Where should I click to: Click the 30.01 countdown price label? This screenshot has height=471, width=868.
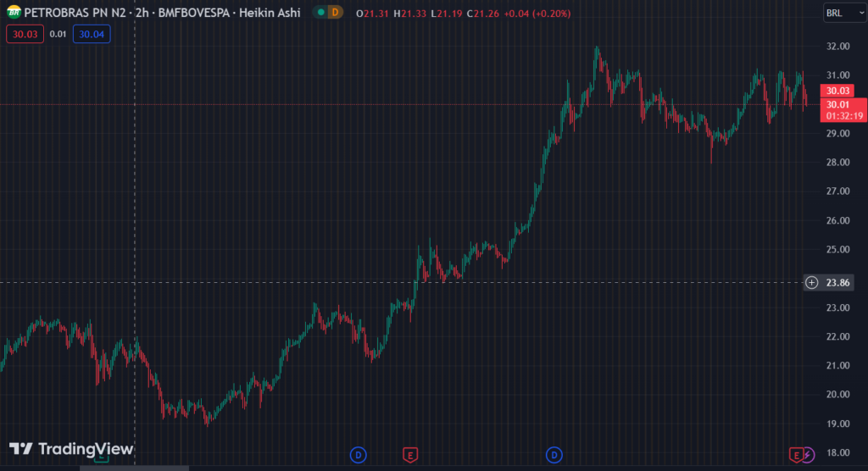843,110
